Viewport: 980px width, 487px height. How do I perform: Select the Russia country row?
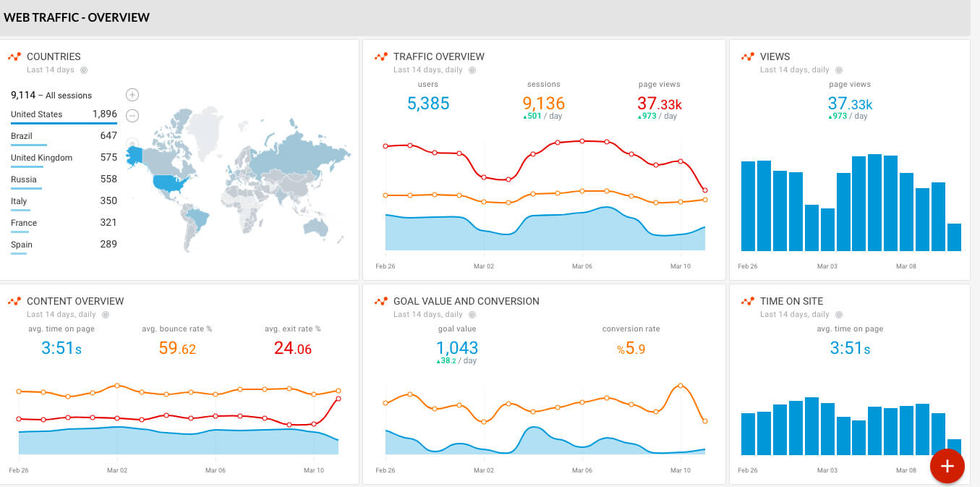coord(64,179)
